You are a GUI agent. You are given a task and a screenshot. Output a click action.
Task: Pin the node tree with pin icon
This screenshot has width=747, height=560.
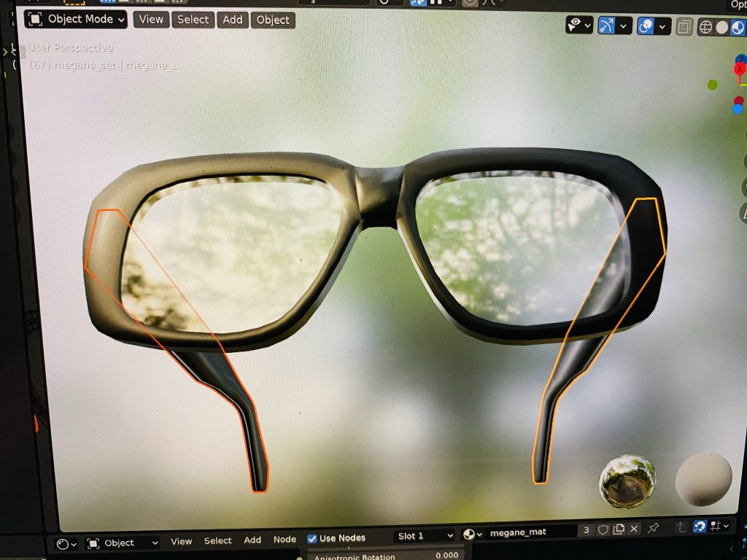(x=654, y=527)
